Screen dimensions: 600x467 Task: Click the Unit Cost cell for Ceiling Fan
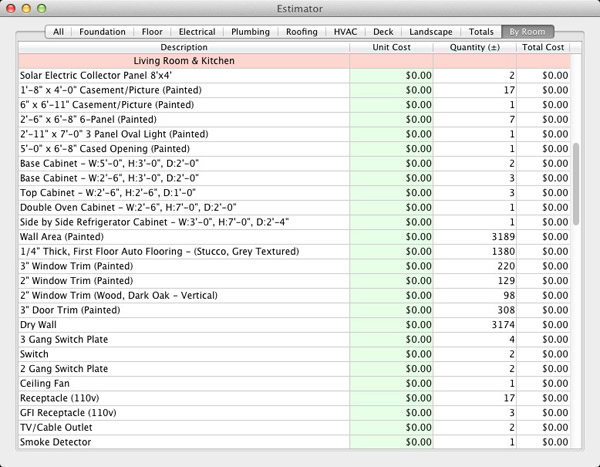(393, 383)
